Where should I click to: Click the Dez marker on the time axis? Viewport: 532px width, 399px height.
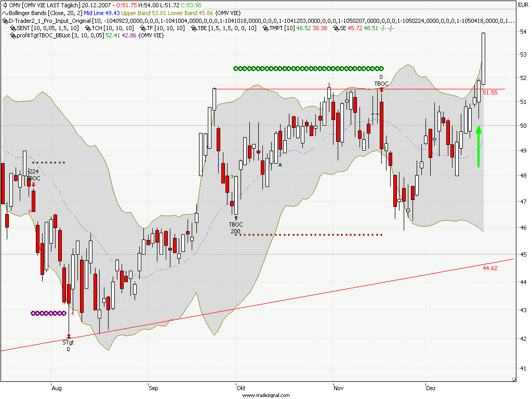coord(431,388)
